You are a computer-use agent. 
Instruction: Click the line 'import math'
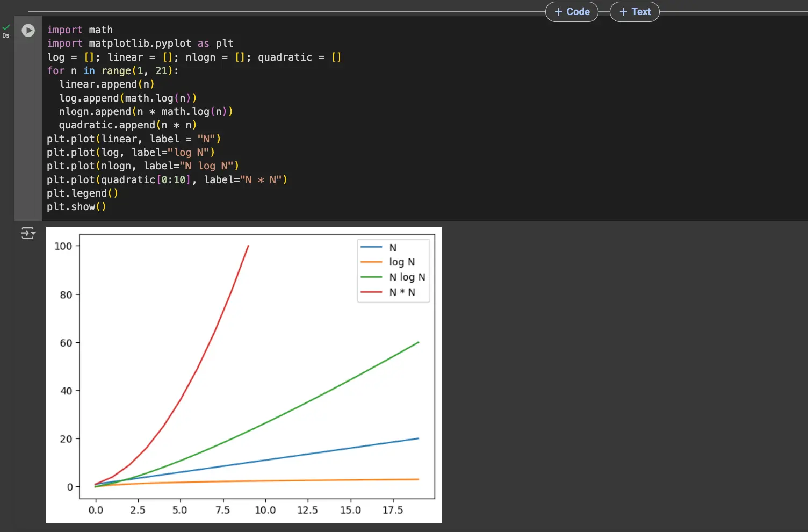click(80, 30)
